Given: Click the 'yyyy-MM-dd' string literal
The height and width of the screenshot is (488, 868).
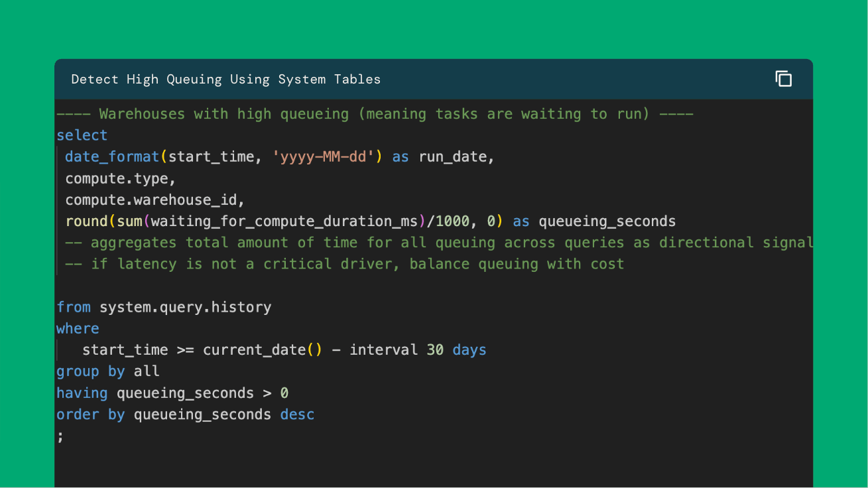Looking at the screenshot, I should tap(323, 157).
